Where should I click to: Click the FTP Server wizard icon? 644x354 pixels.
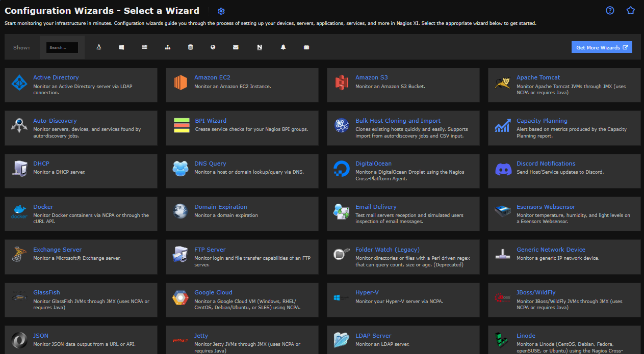tap(181, 254)
